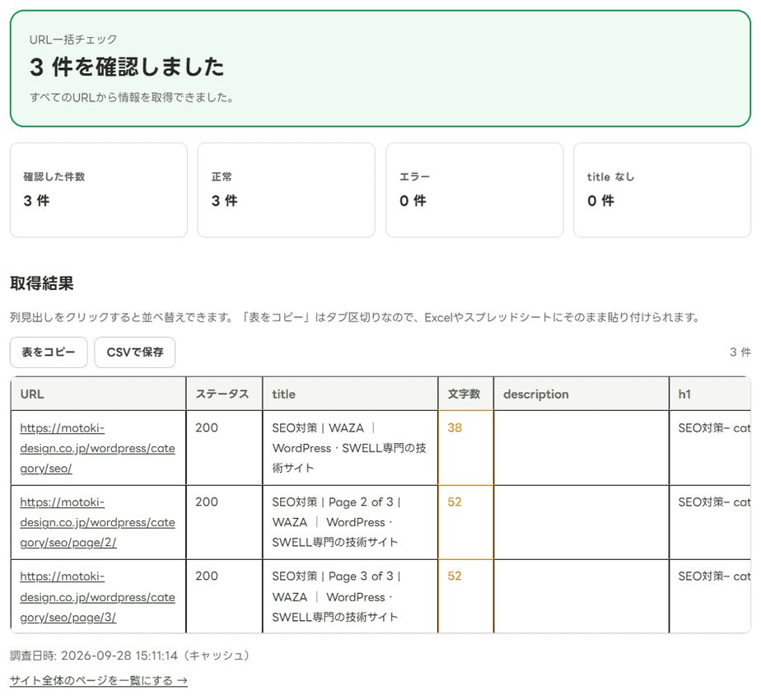
Task: Click the 取得結果 section heading
Action: point(42,283)
